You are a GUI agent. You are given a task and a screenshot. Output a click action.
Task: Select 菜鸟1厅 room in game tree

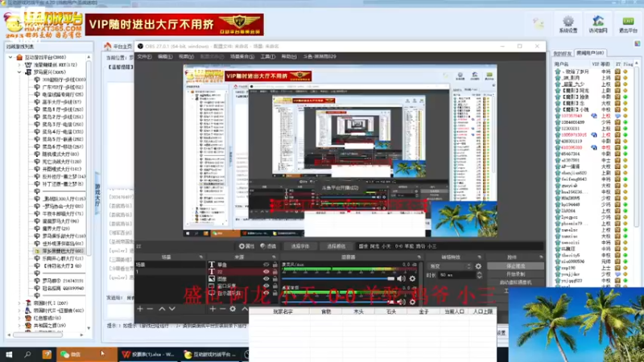[62, 109]
